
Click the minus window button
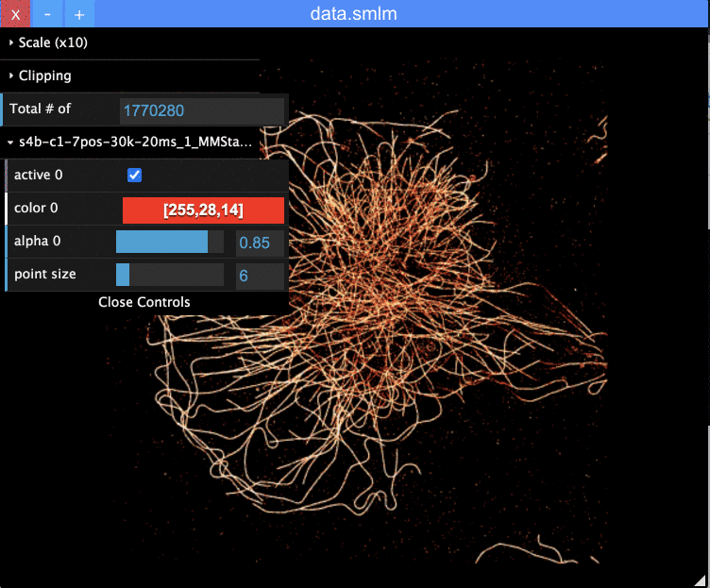coord(47,14)
